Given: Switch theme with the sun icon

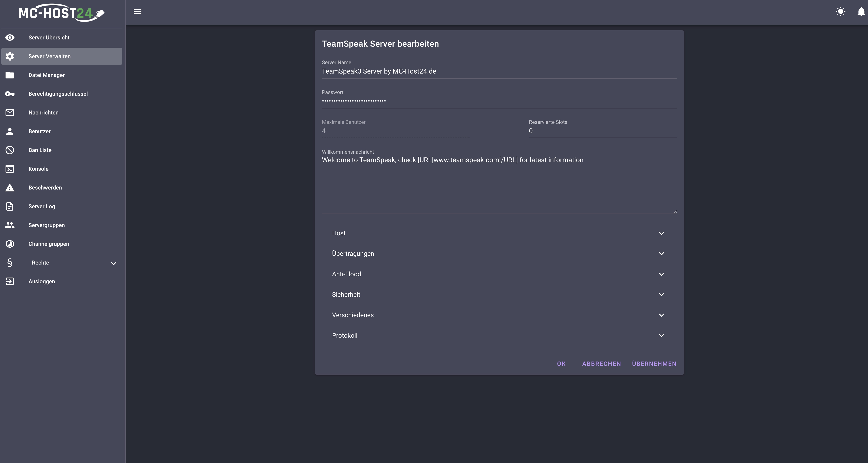Looking at the screenshot, I should [841, 12].
